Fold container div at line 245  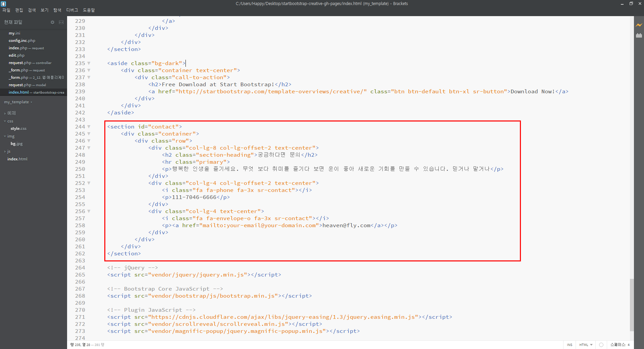click(x=89, y=134)
